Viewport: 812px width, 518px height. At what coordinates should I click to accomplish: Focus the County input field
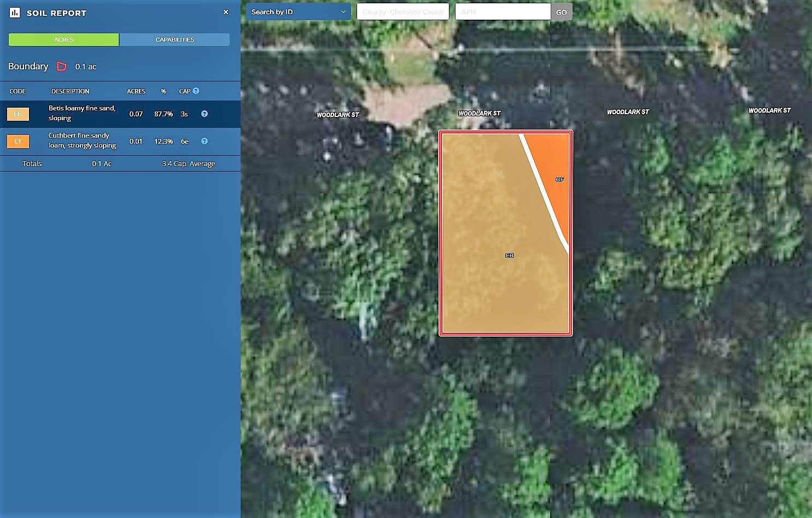pyautogui.click(x=403, y=12)
